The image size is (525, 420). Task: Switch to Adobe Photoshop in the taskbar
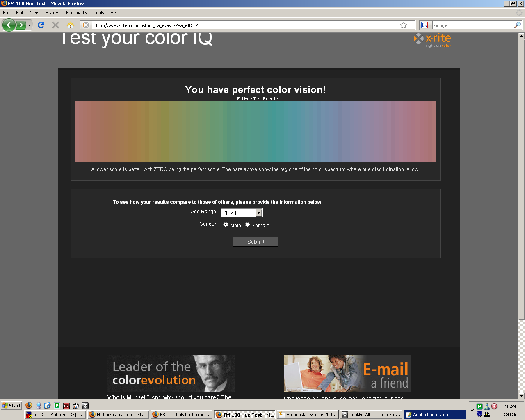[434, 415]
